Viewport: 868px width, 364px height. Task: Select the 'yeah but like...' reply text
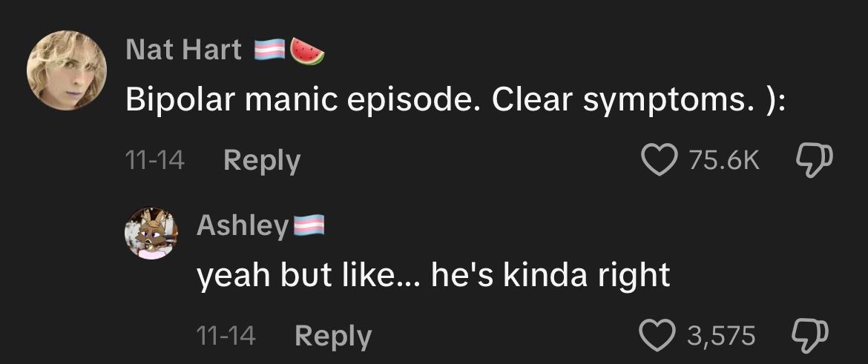pyautogui.click(x=433, y=275)
